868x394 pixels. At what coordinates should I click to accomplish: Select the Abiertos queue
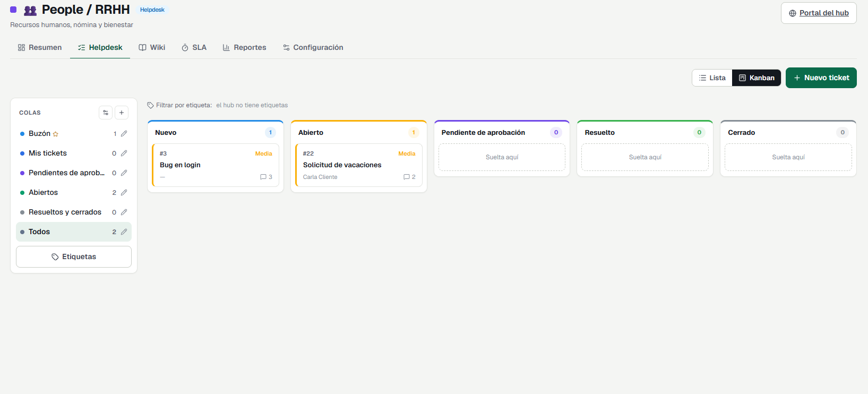click(x=74, y=193)
